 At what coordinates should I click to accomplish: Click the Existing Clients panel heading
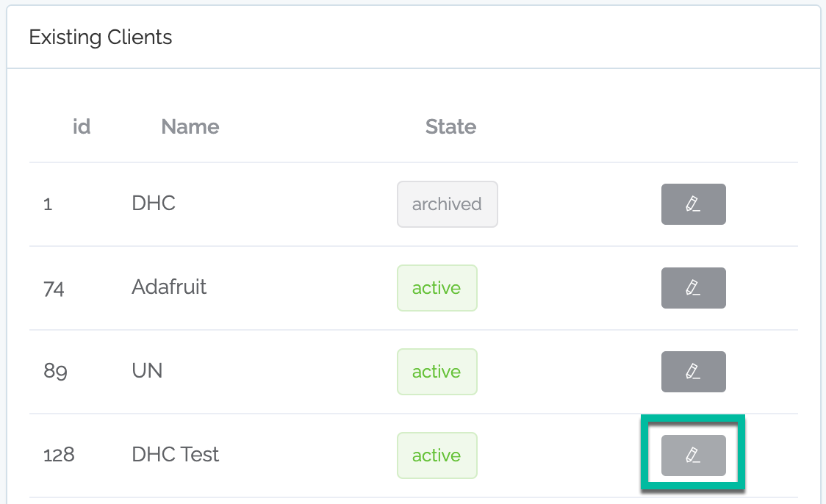(x=101, y=37)
